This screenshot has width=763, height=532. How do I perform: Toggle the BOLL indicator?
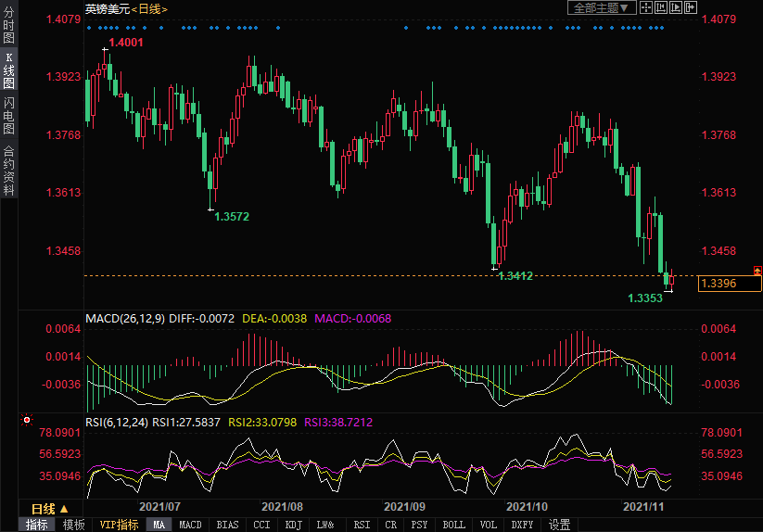tap(453, 525)
